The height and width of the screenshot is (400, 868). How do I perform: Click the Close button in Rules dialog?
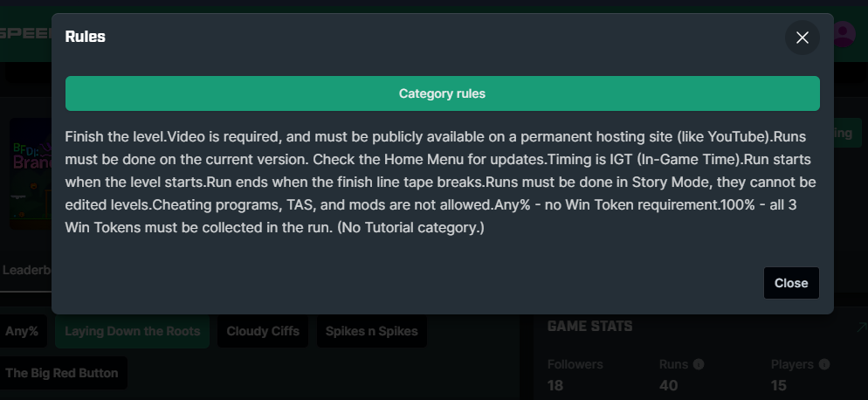click(791, 283)
